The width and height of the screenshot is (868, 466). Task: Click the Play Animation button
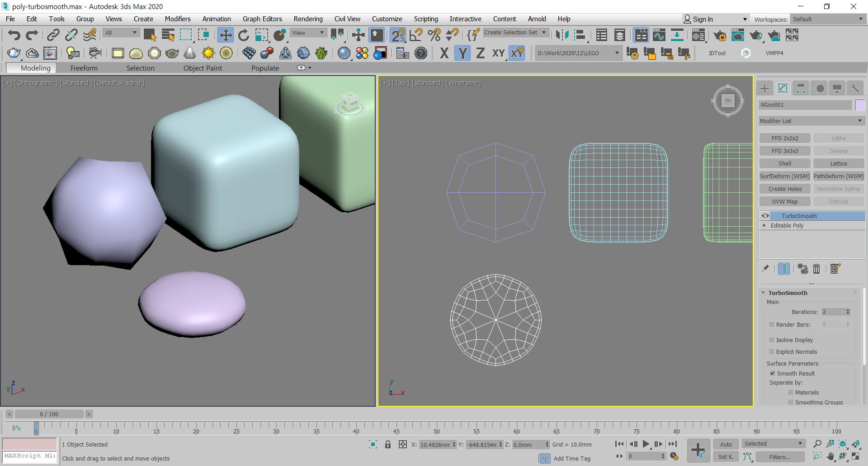(646, 444)
